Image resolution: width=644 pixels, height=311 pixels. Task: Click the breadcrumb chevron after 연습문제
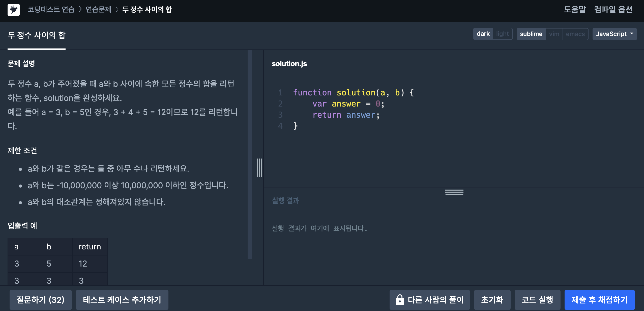click(x=117, y=10)
